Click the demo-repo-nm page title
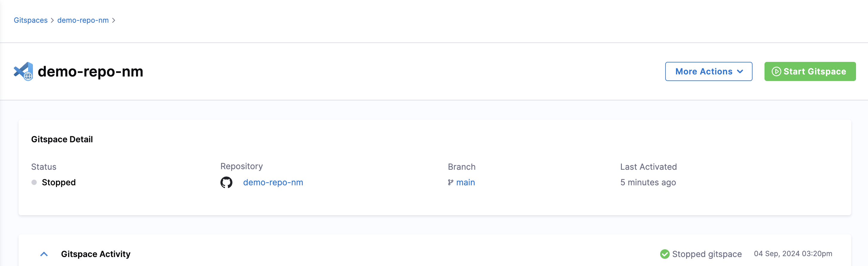Screen dimensions: 868x266 pyautogui.click(x=91, y=71)
